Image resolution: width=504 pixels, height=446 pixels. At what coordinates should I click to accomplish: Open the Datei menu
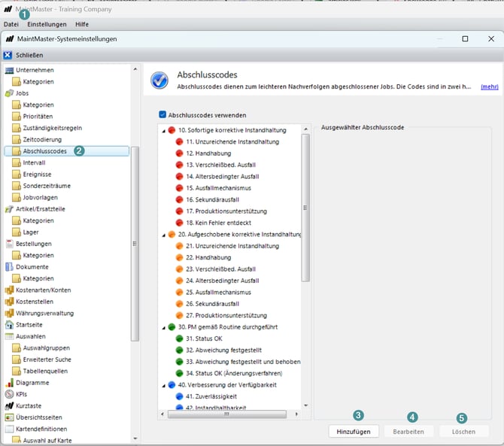pyautogui.click(x=11, y=24)
